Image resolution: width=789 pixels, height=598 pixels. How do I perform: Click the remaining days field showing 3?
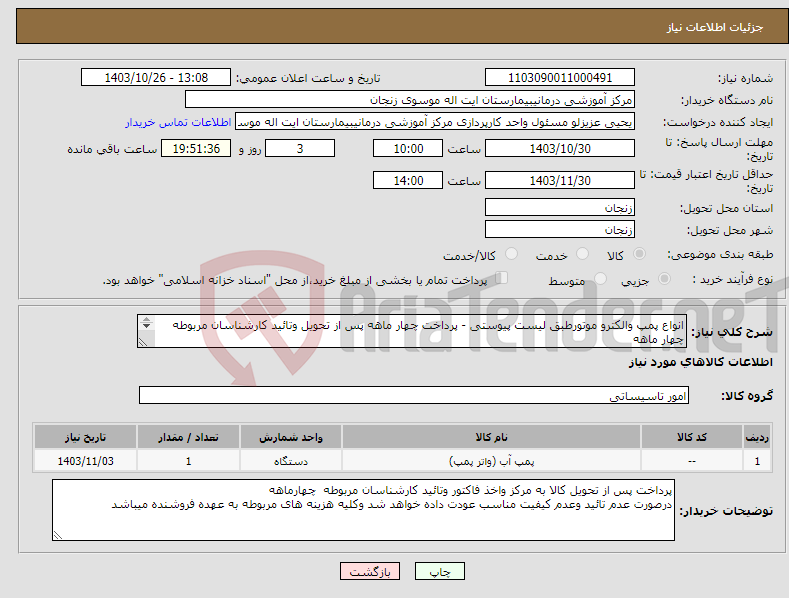(x=300, y=148)
